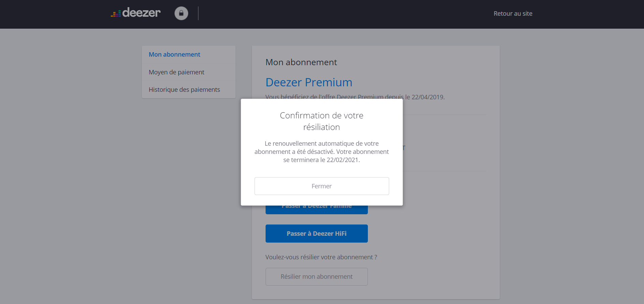Close the dialog with Fermer button
The width and height of the screenshot is (644, 304).
point(321,186)
